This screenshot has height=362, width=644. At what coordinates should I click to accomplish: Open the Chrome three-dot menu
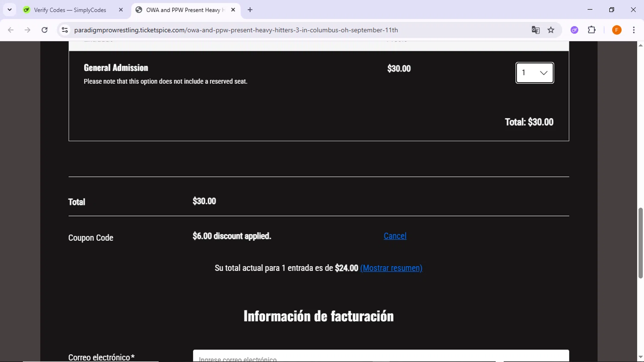point(634,30)
